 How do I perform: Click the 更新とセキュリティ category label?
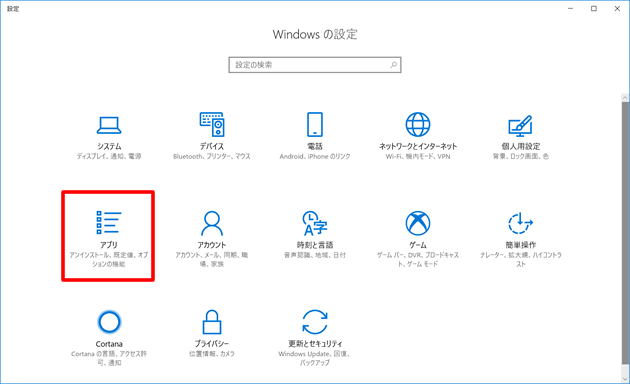click(315, 344)
